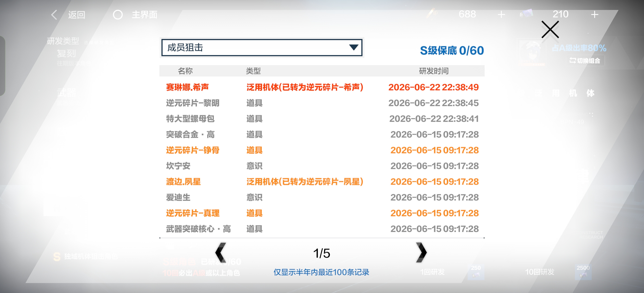Tap the 返回 back arrow
644x293 pixels.
click(54, 15)
